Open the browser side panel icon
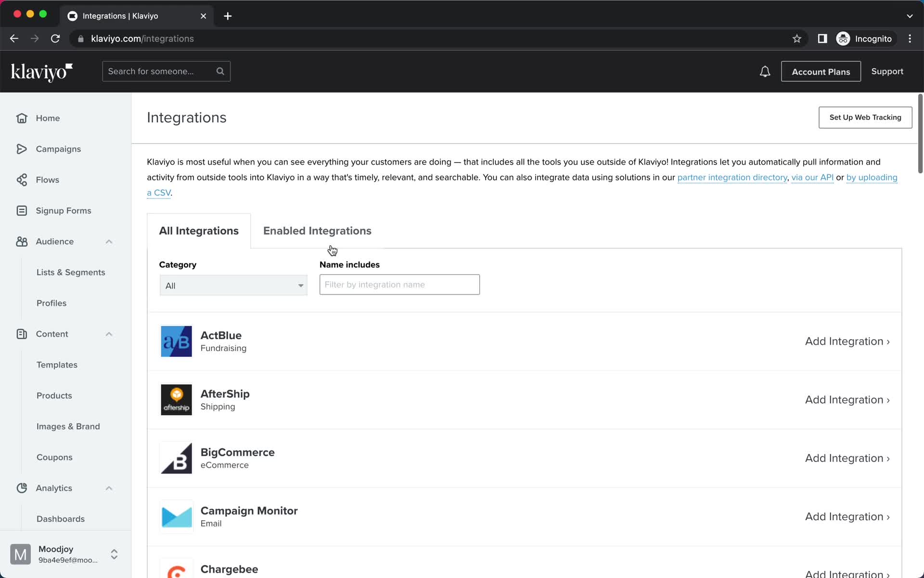 point(822,39)
